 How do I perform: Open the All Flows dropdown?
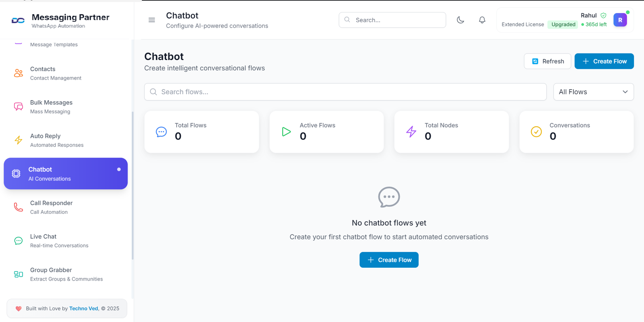(x=593, y=92)
